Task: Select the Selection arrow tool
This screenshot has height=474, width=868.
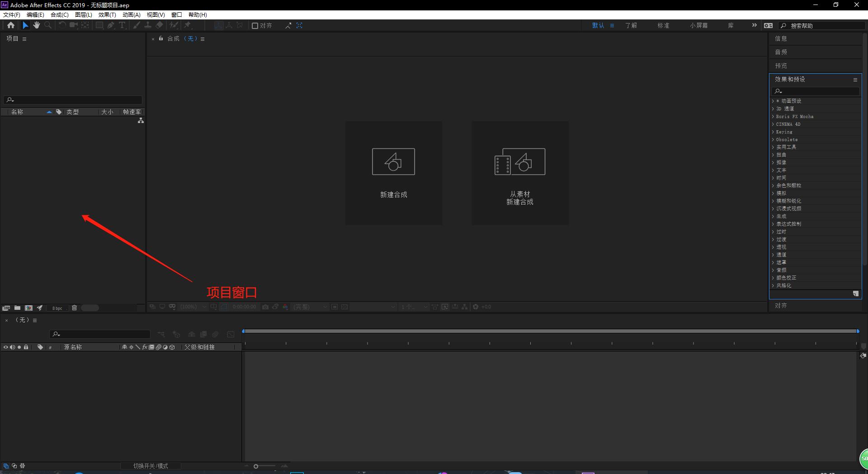Action: (25, 25)
